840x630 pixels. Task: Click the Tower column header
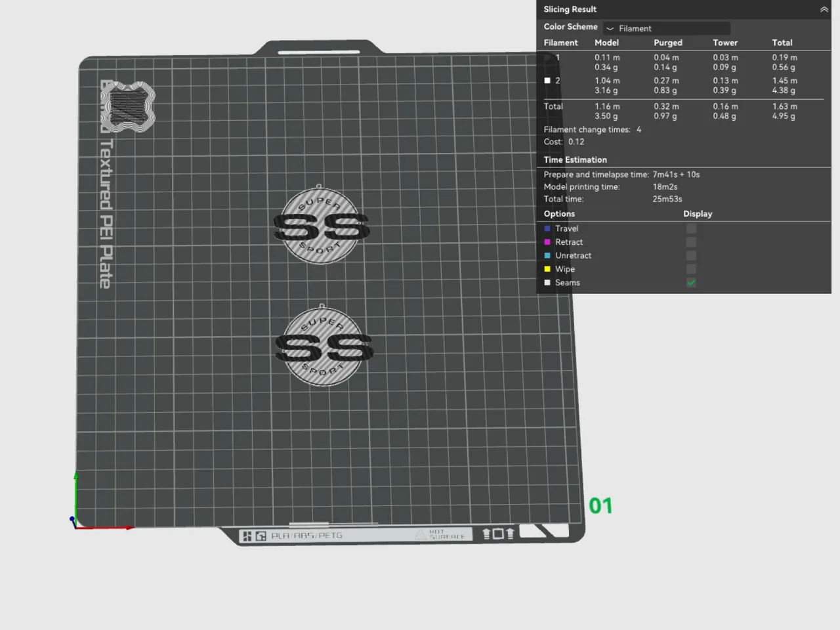click(725, 43)
